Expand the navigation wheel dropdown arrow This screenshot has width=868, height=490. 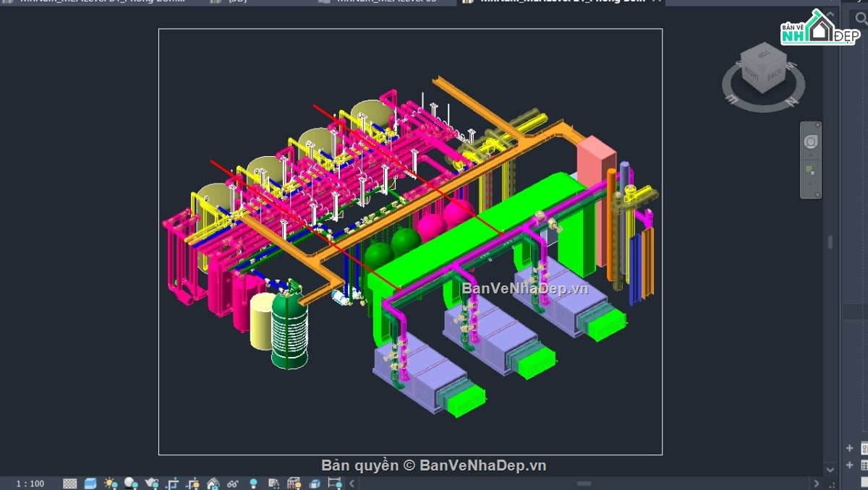coord(810,155)
